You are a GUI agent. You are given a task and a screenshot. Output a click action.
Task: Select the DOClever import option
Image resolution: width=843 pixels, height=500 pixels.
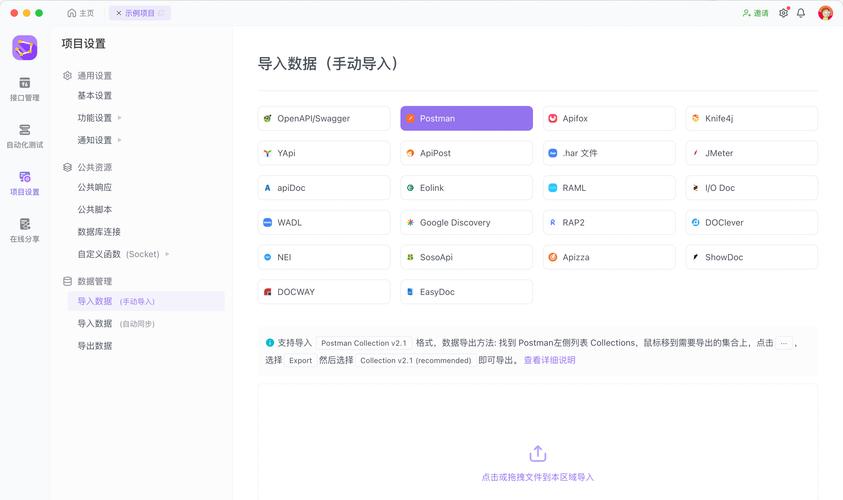coord(752,223)
